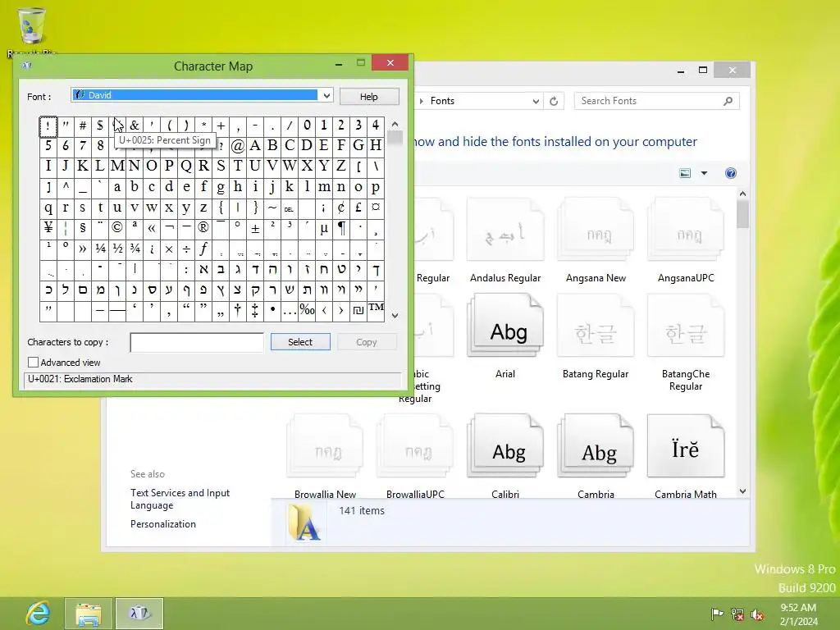840x630 pixels.
Task: Select the pilcrow paragraph sign cell
Action: [x=341, y=228]
